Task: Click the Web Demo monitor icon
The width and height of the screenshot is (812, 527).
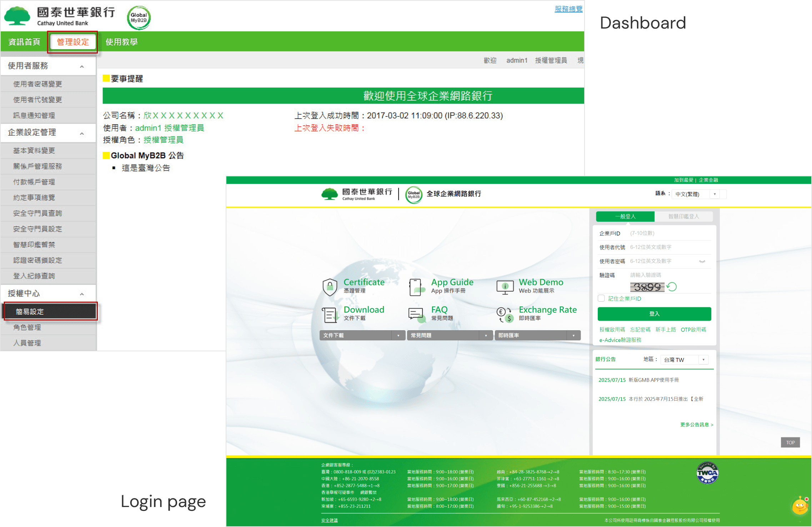Action: pos(505,287)
